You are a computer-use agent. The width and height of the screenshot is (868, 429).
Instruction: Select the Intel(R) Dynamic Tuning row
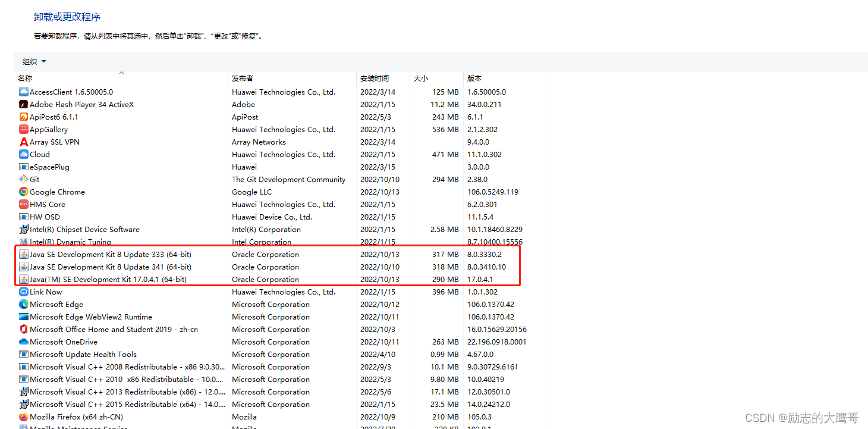[x=282, y=242]
